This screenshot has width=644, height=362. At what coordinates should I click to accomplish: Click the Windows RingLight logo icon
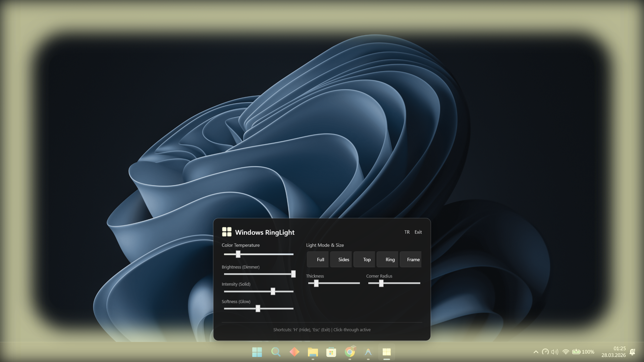[x=227, y=232]
